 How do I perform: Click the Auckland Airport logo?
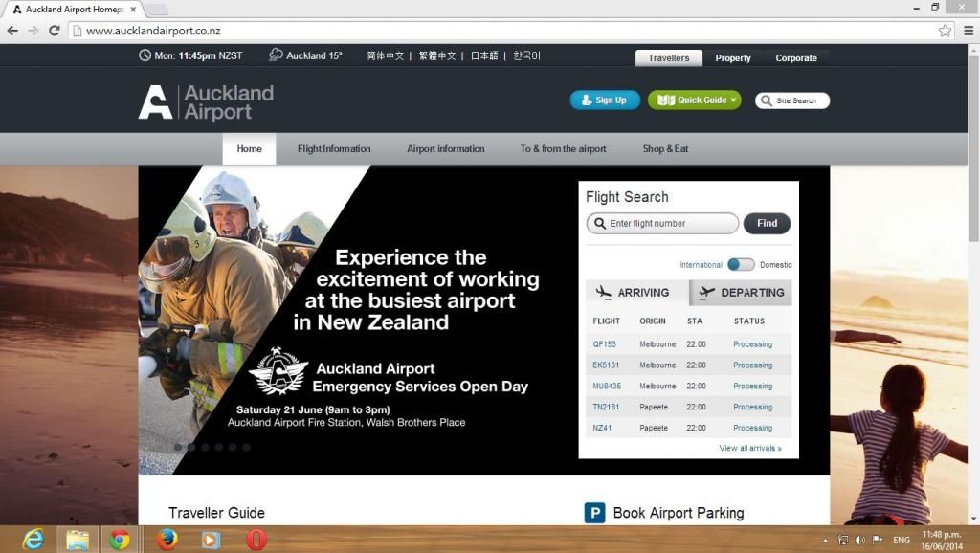(206, 102)
